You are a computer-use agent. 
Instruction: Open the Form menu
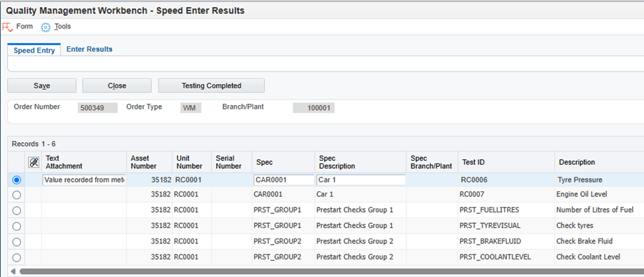pyautogui.click(x=25, y=27)
